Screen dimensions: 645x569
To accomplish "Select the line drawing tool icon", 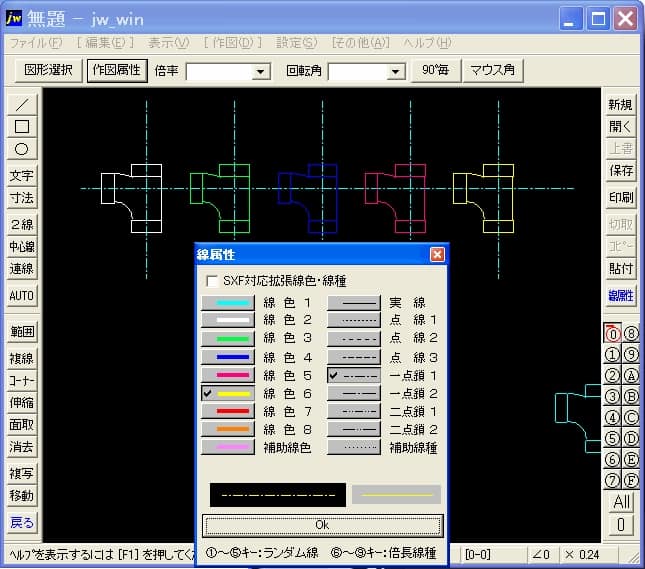I will 22,105.
